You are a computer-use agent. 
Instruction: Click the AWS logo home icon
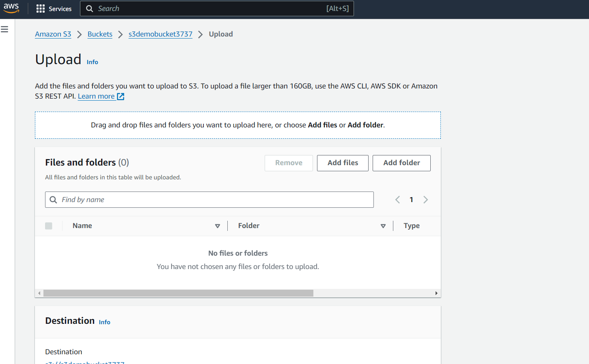click(x=11, y=8)
